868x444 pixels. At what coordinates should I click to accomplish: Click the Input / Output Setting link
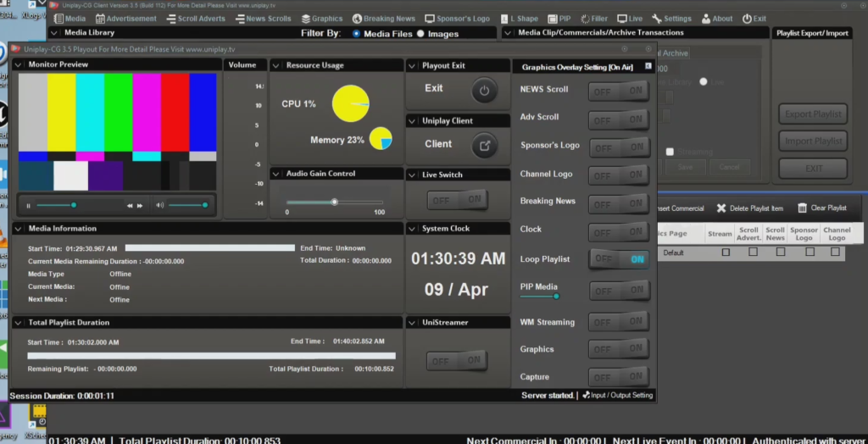click(617, 396)
